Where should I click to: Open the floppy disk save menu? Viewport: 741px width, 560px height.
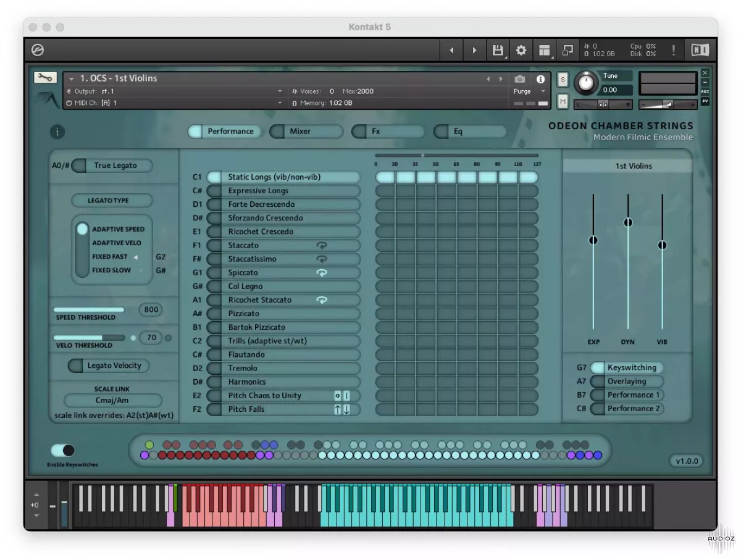[498, 50]
